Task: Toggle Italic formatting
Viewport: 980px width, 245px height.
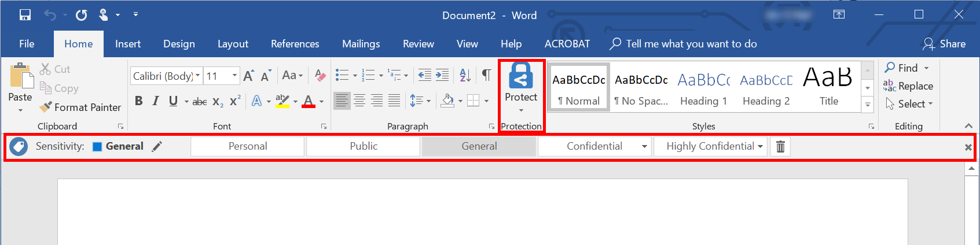Action: (156, 101)
